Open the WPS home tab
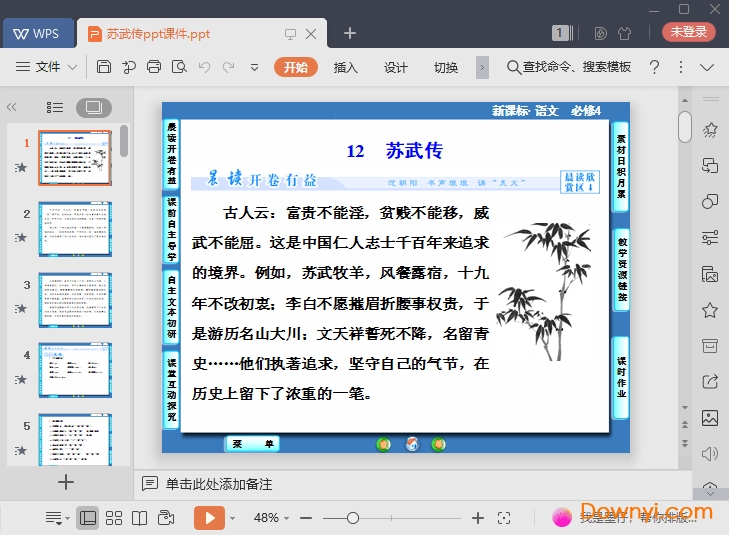Screen dimensions: 729x535 click(37, 33)
